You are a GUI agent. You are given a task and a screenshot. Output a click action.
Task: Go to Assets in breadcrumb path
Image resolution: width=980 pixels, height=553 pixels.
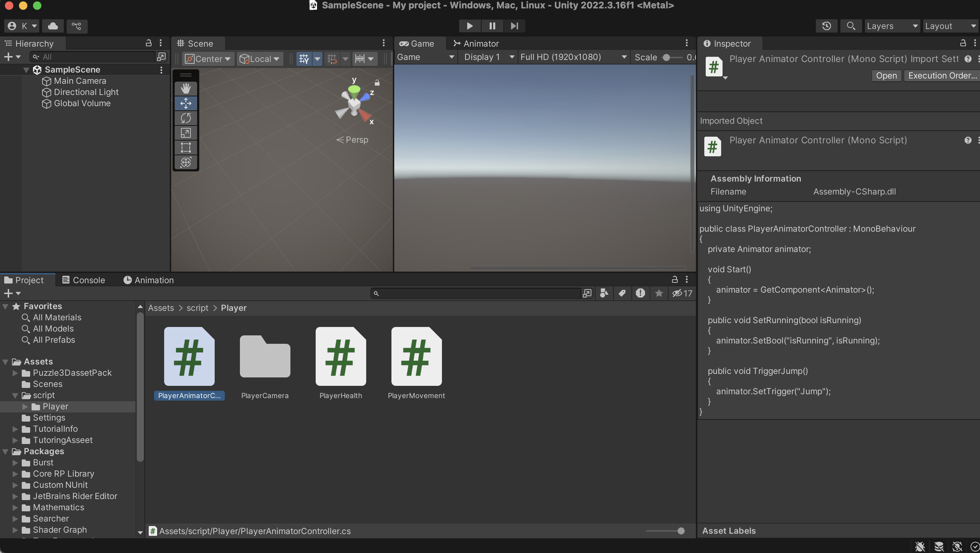(x=161, y=308)
